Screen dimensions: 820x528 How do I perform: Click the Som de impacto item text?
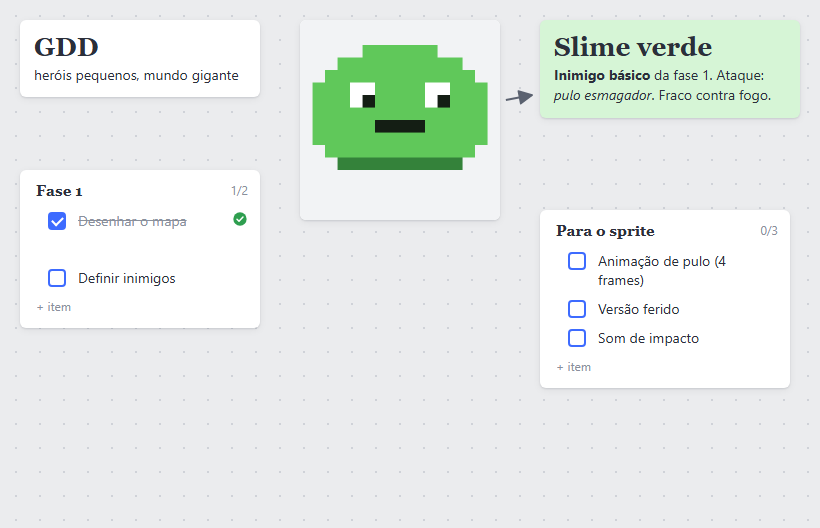(x=648, y=339)
